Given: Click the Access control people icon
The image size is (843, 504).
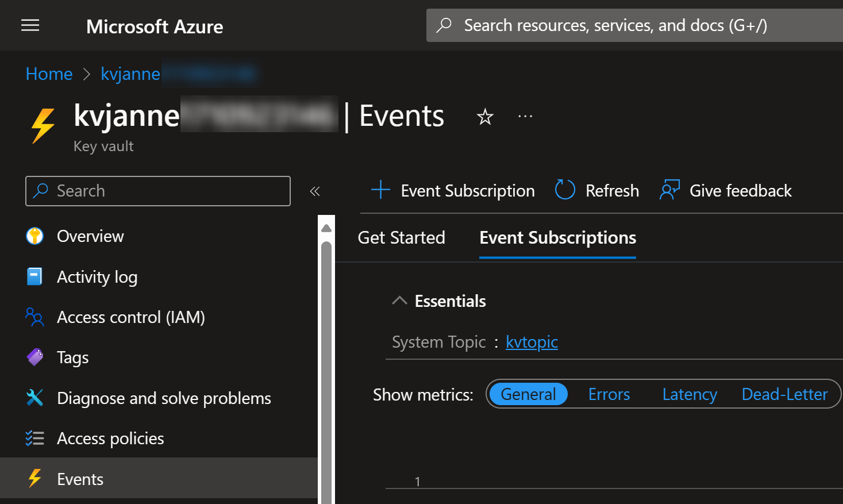Looking at the screenshot, I should [34, 317].
